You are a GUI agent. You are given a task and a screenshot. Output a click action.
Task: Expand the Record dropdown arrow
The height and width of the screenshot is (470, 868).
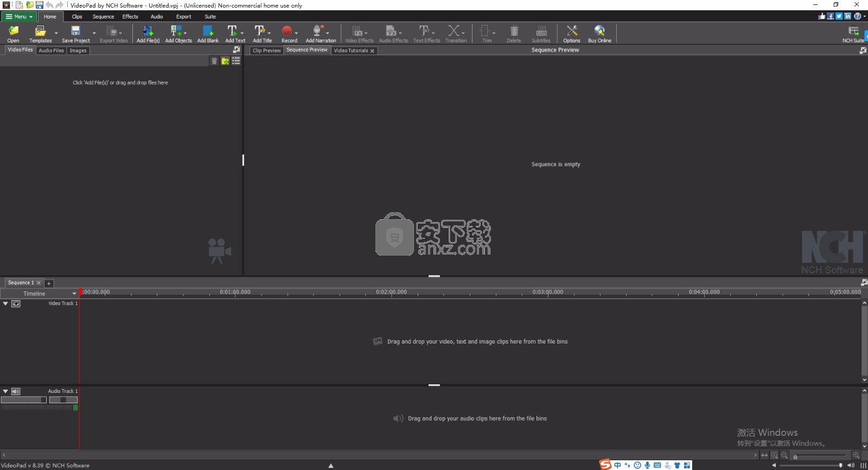click(x=296, y=33)
